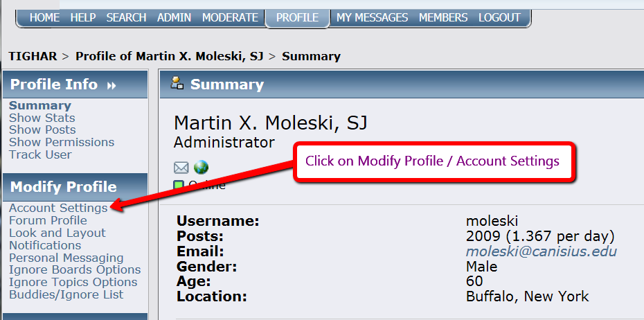Open Personal Messaging settings link
Viewport: 644px width, 320px height.
click(66, 258)
